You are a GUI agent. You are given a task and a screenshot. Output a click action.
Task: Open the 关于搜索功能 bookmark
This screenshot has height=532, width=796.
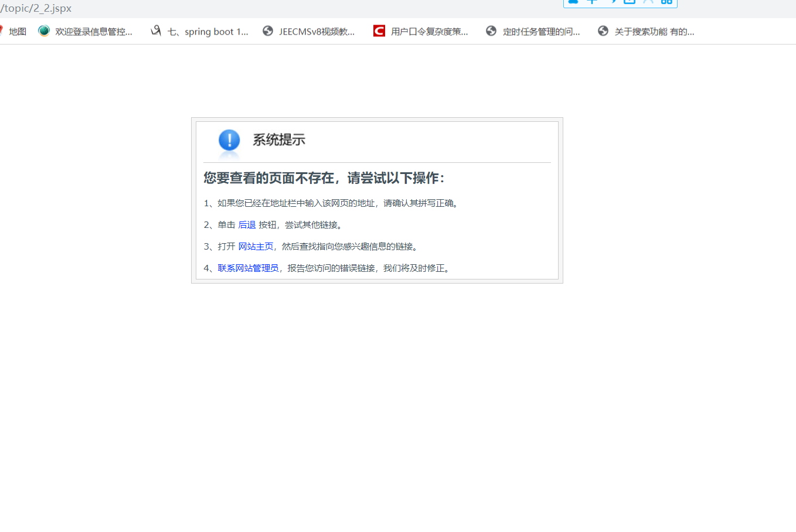[646, 32]
